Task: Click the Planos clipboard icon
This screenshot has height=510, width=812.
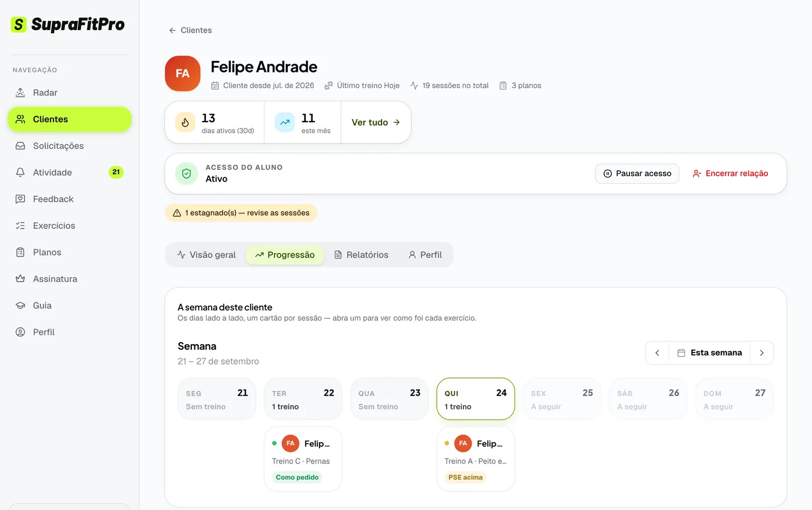Action: point(20,253)
